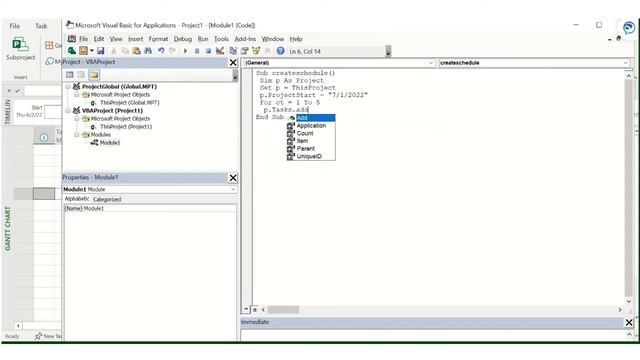Click the Insert UserForm toolbar icon
This screenshot has height=360, width=640.
83,51
